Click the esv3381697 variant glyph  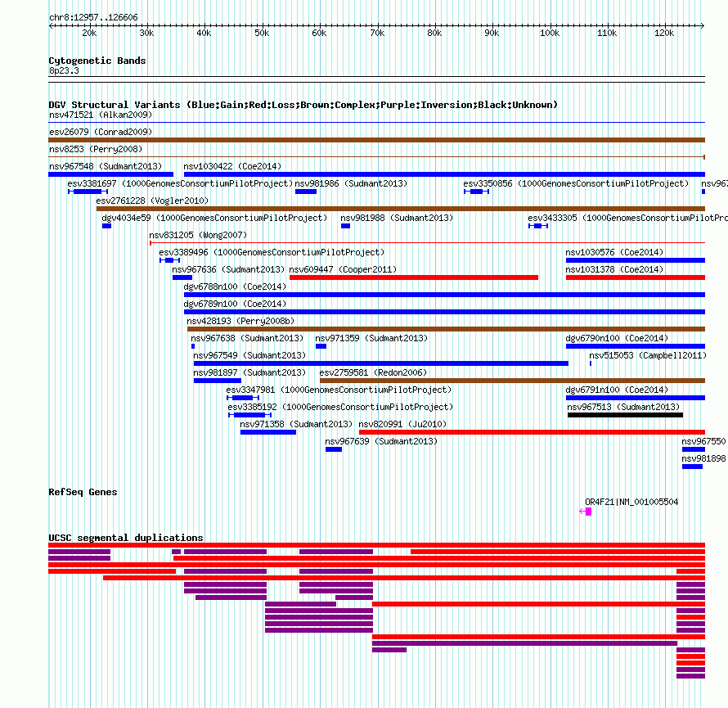tap(88, 192)
